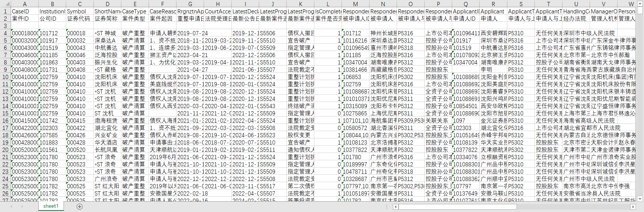Click the 兴业矿业 cell
The width and height of the screenshot is (644, 212).
tap(107, 135)
